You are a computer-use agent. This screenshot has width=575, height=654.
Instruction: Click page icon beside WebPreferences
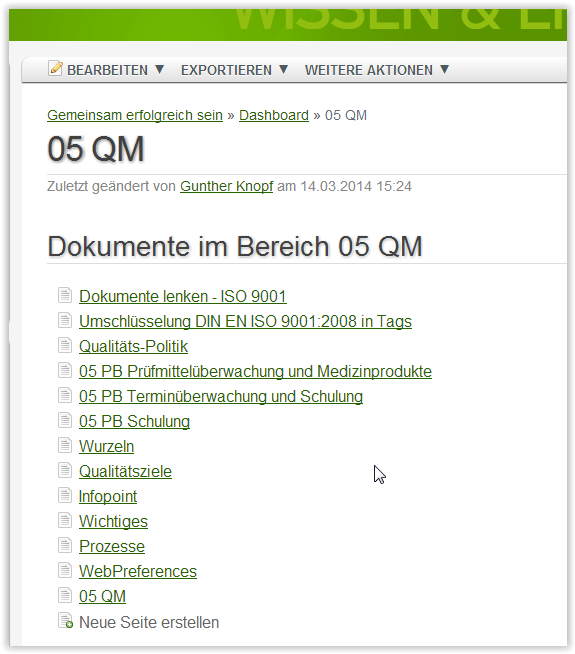(65, 570)
